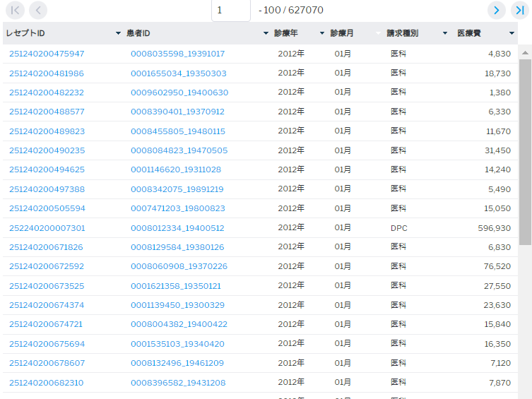Open the レセプトID column dropdown arrow
Image resolution: width=532 pixels, height=399 pixels.
pyautogui.click(x=118, y=34)
